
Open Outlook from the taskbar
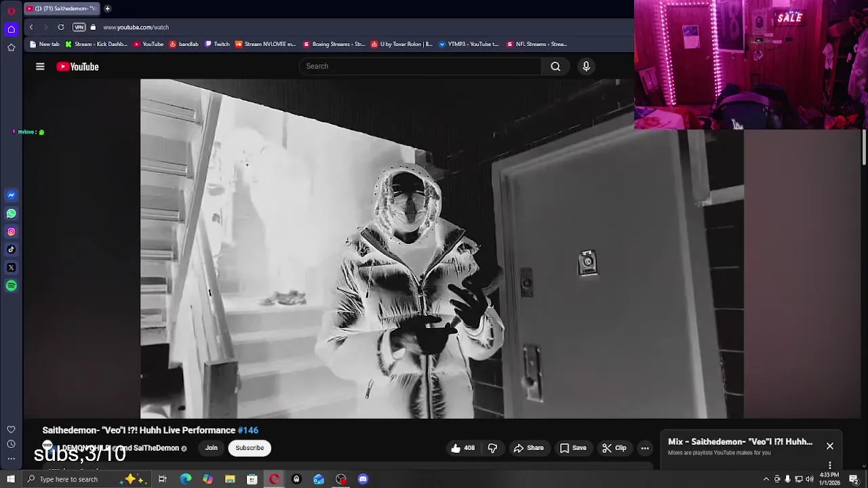click(x=319, y=479)
